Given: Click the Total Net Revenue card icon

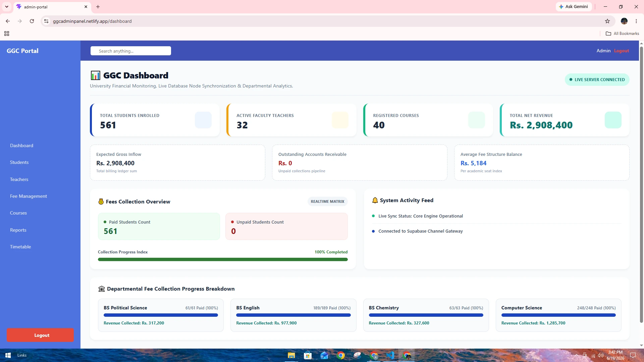Looking at the screenshot, I should [613, 120].
